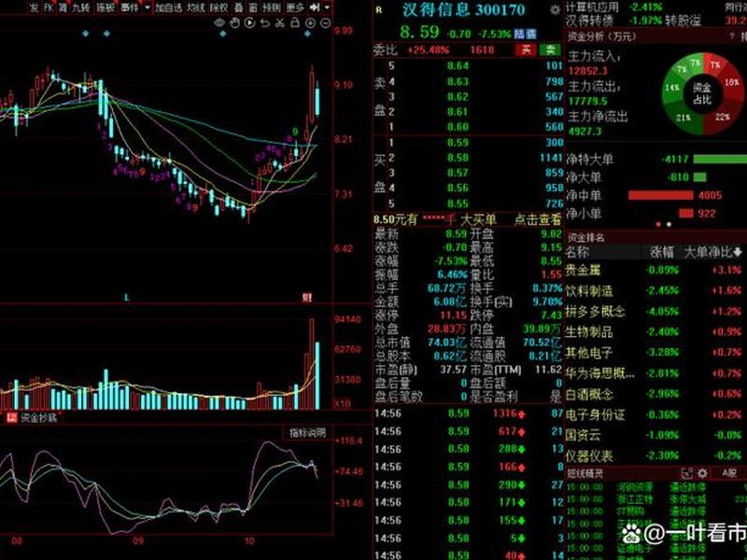Open the 九转 indicator in toolbar
Screen dimensions: 747x560
[x=80, y=7]
